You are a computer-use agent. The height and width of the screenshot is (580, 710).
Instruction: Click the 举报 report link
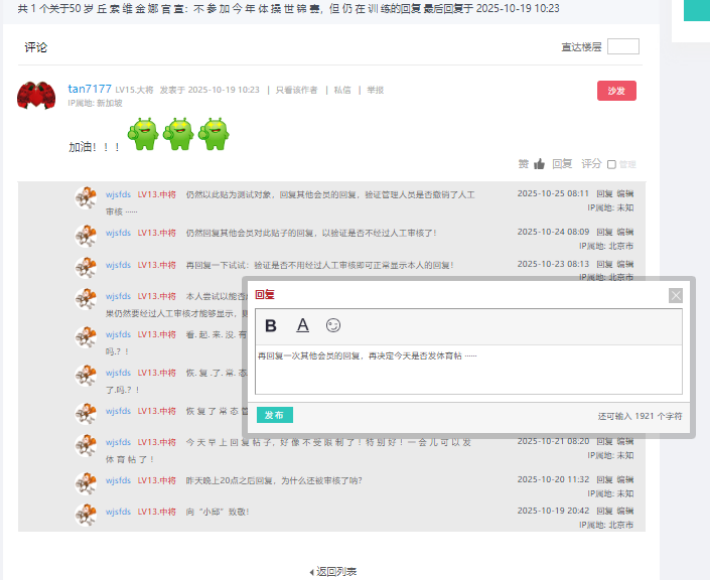tap(375, 90)
